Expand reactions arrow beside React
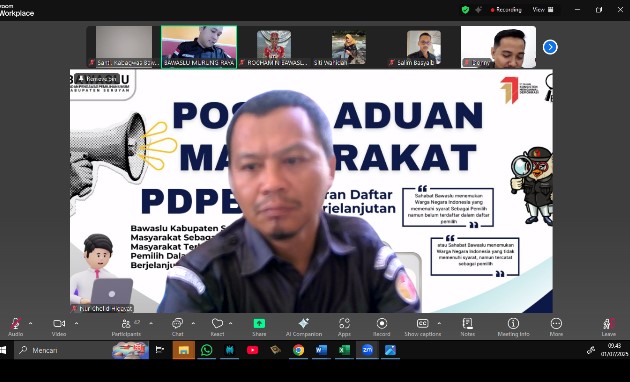This screenshot has height=382, width=630. tap(231, 323)
